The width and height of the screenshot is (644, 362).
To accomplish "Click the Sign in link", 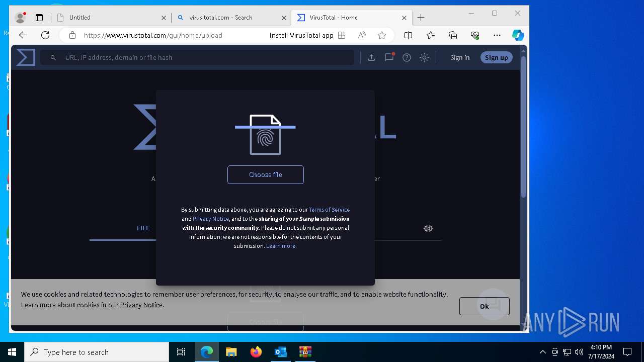I will [460, 57].
